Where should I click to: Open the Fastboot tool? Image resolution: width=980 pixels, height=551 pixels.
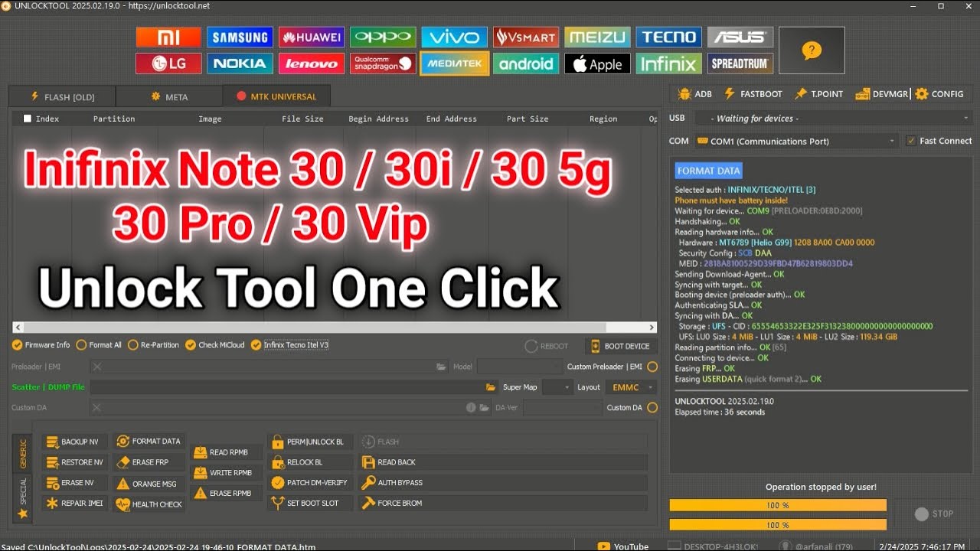753,94
